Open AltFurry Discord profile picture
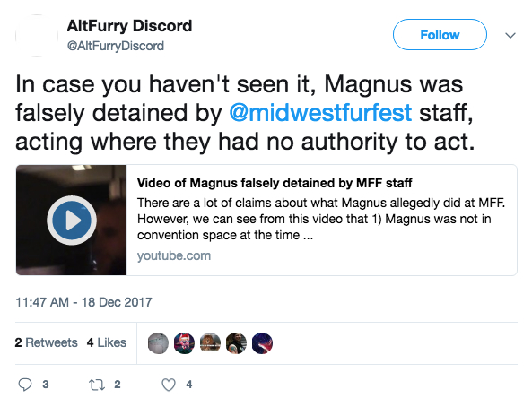The width and height of the screenshot is (532, 407). click(37, 35)
